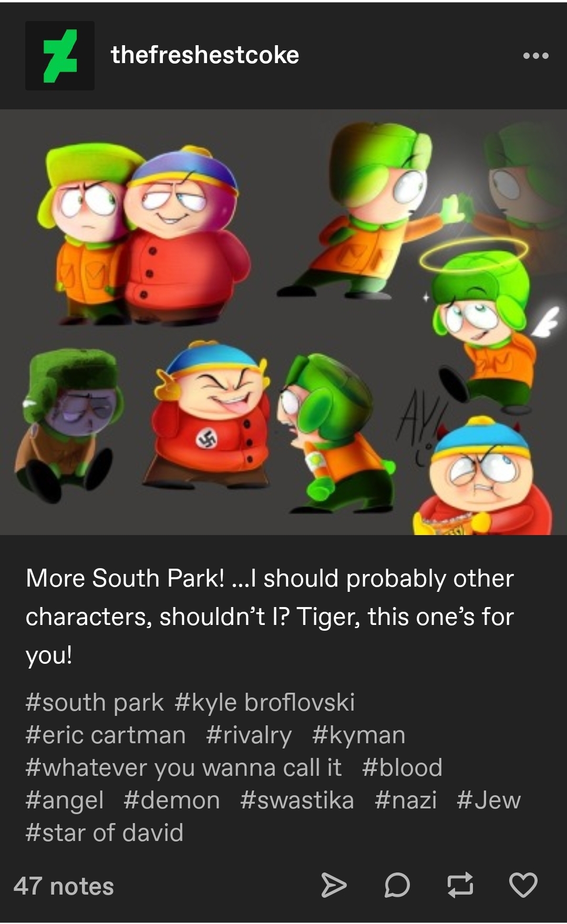The image size is (567, 924).
Task: Select the #angel tag
Action: tap(65, 800)
